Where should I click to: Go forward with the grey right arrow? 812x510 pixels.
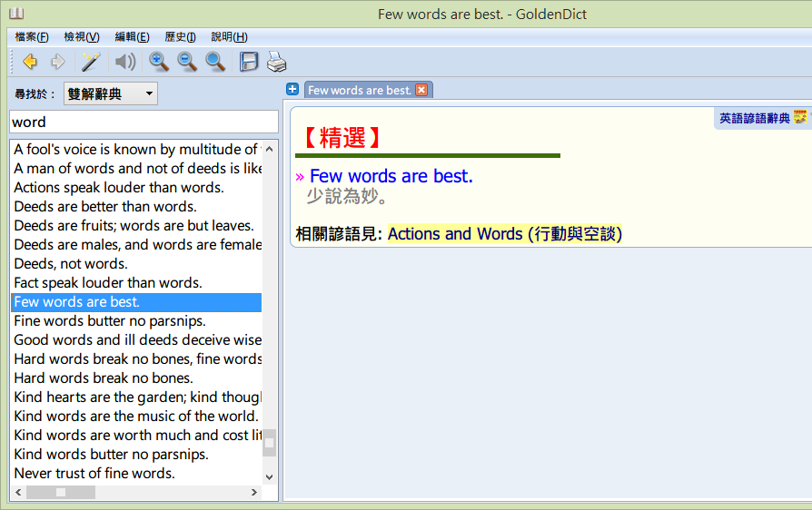(58, 62)
